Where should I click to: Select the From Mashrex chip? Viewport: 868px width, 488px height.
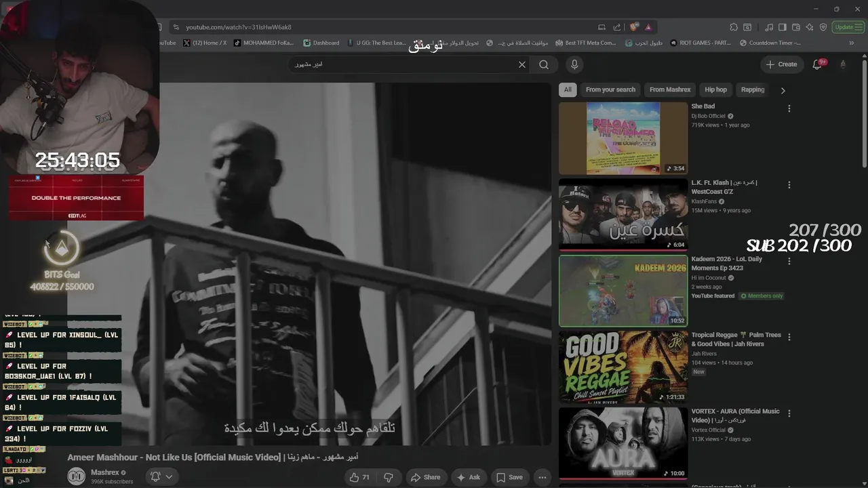pos(670,89)
